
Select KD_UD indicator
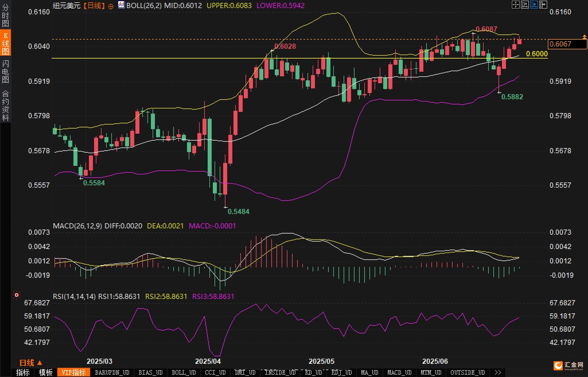[314, 372]
